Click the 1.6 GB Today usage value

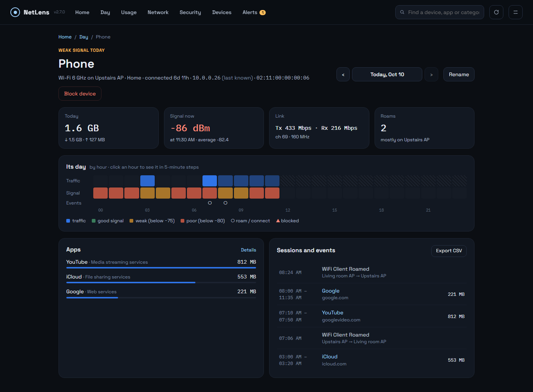(82, 128)
